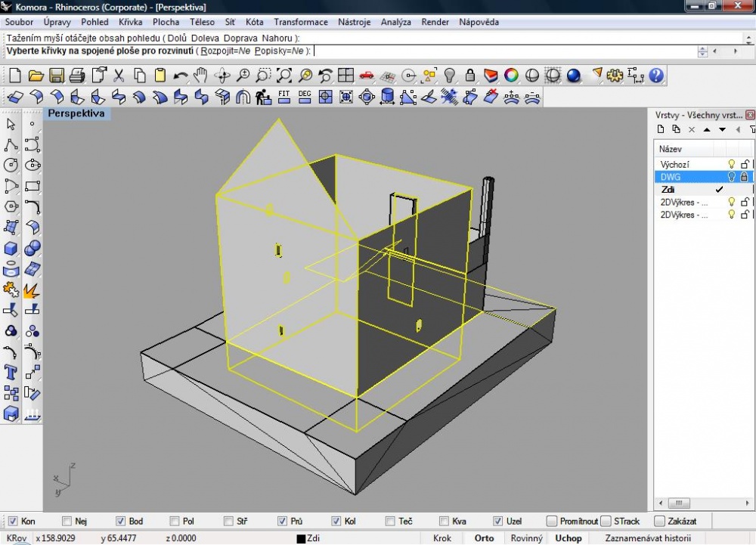Open the color wheel icon
The image size is (756, 545).
511,76
